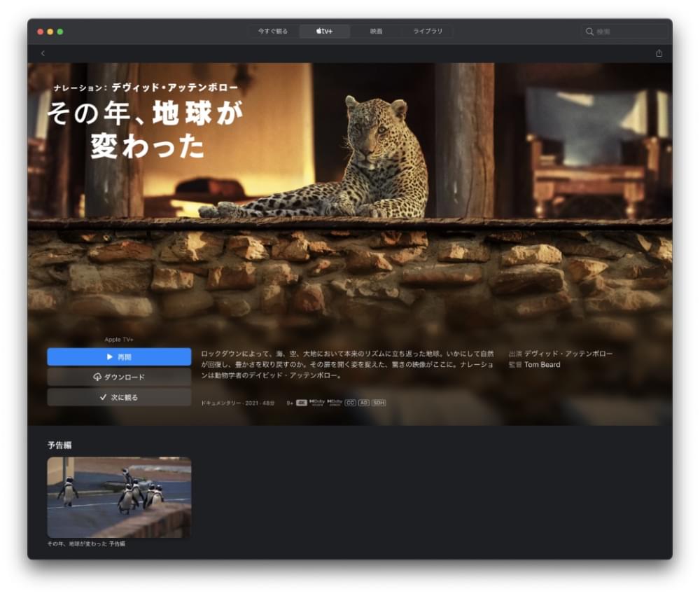Toggle 次に観る Up Next checkmark
Viewport: 700px width, 596px height.
(119, 397)
